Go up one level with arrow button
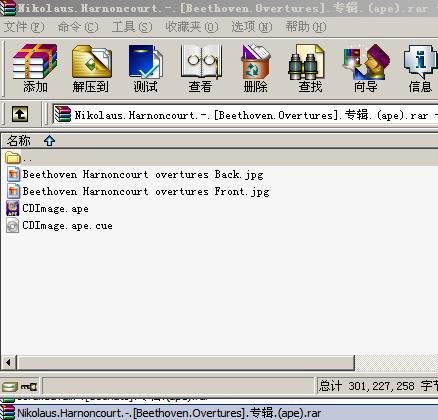The width and height of the screenshot is (438, 420). [20, 114]
